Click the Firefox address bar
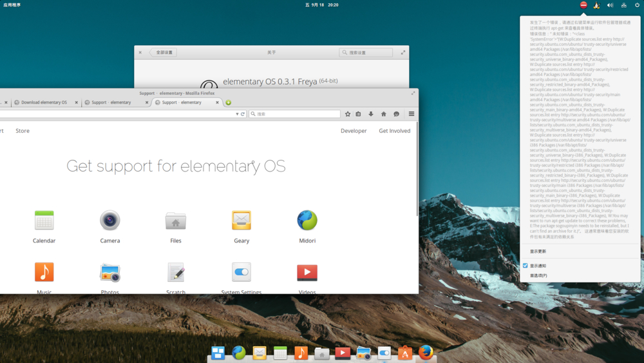This screenshot has width=644, height=363. [117, 114]
